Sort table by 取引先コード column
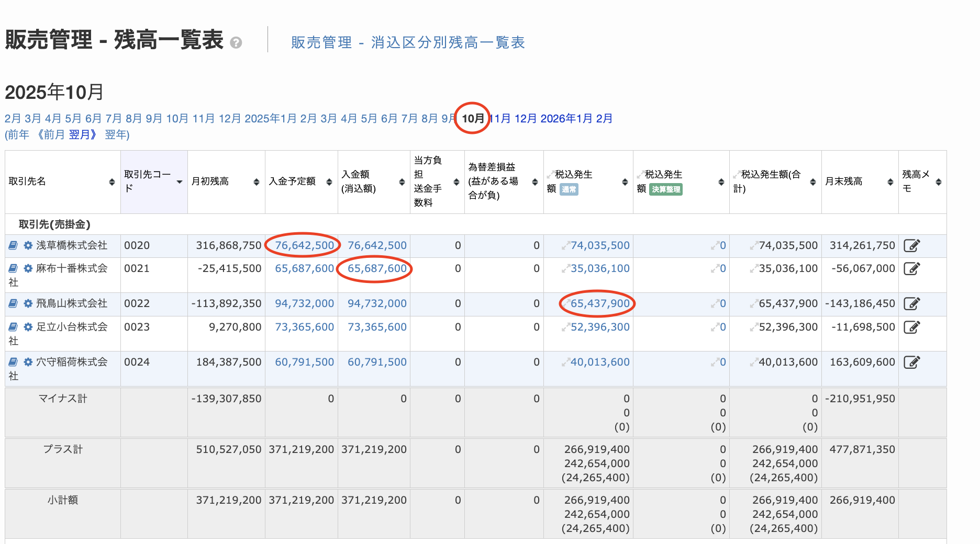This screenshot has height=544, width=980. tap(180, 182)
